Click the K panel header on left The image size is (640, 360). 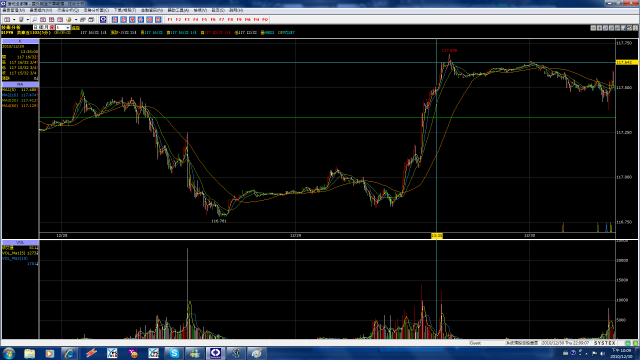point(20,41)
